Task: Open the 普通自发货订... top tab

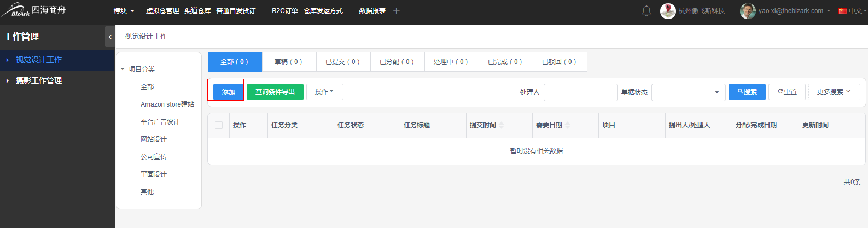Action: (239, 11)
